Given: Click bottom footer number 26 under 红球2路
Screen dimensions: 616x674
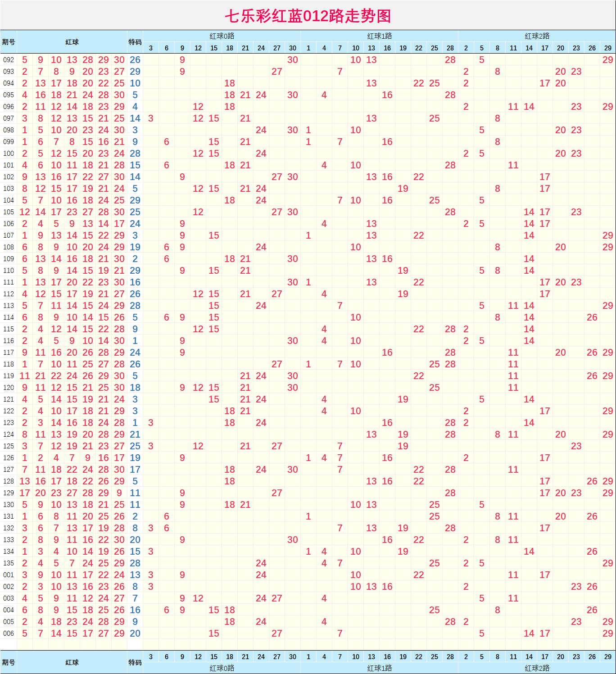Looking at the screenshot, I should 592,657.
